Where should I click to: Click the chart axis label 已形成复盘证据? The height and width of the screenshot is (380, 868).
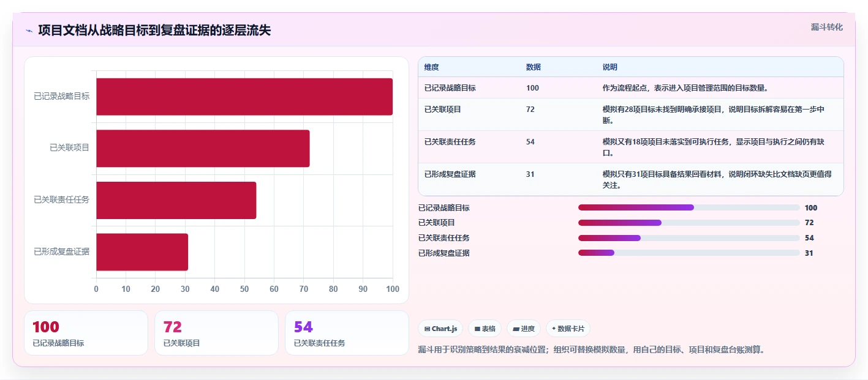point(61,251)
